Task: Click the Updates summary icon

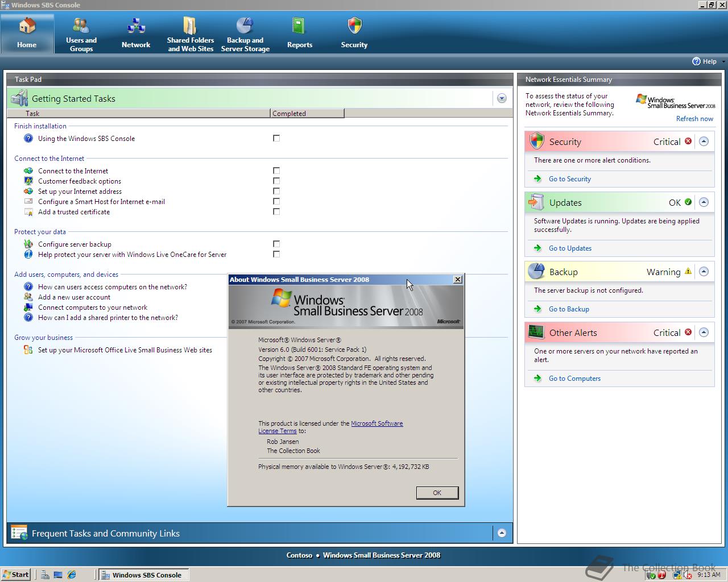Action: coord(536,202)
